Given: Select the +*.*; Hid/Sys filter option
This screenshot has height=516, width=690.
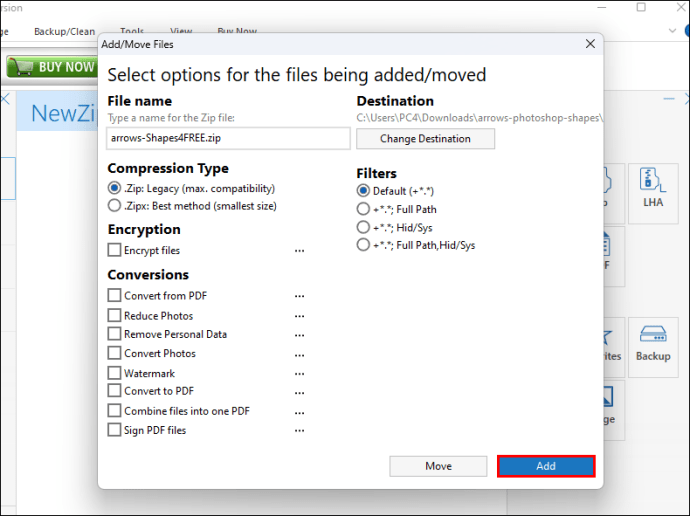Looking at the screenshot, I should (364, 228).
